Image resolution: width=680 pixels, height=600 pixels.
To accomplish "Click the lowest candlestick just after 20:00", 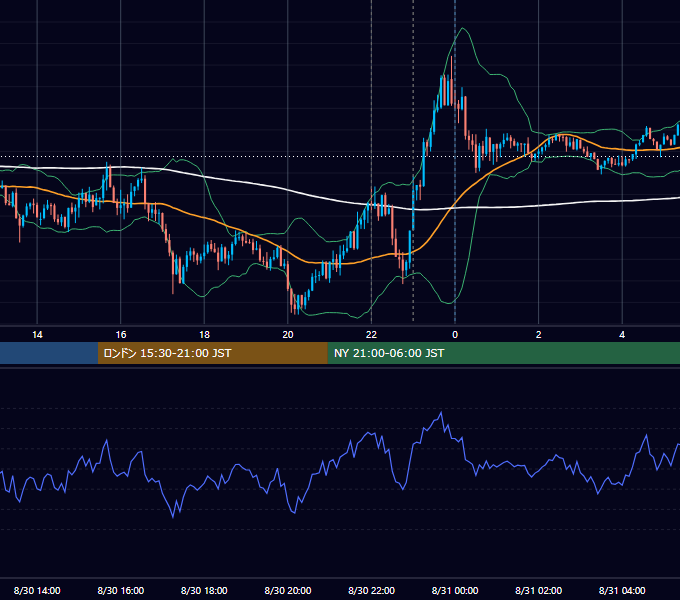I will coord(295,304).
